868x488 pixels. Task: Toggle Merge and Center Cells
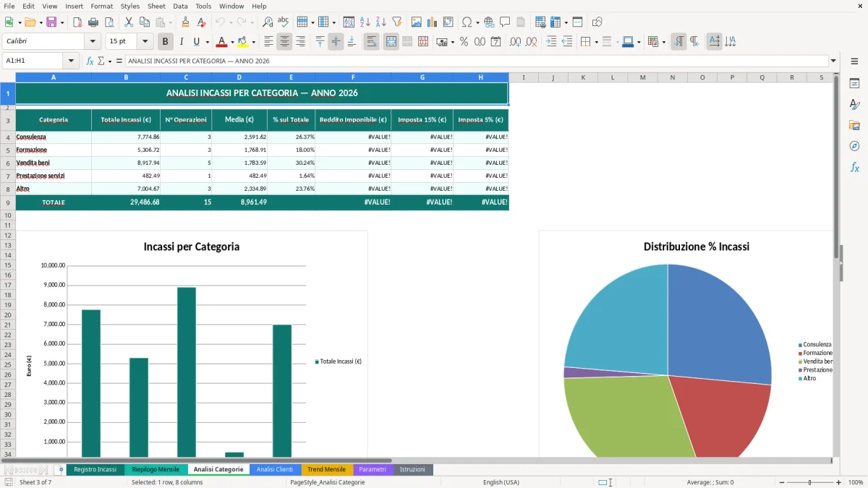point(391,42)
